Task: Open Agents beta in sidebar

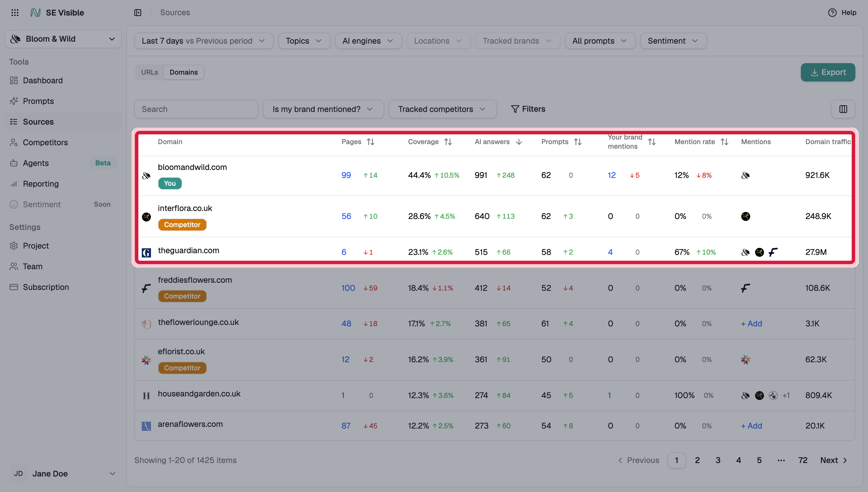Action: pyautogui.click(x=63, y=163)
